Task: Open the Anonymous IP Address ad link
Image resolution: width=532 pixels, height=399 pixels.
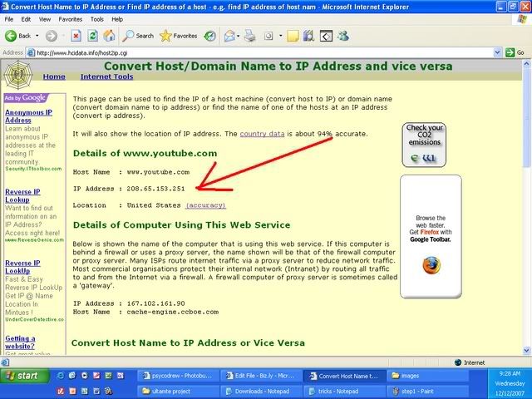Action: (x=28, y=116)
